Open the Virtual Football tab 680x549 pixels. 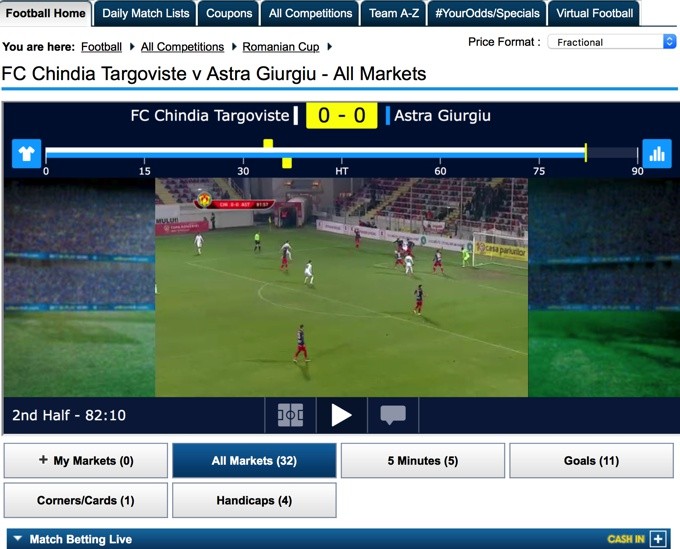(594, 13)
